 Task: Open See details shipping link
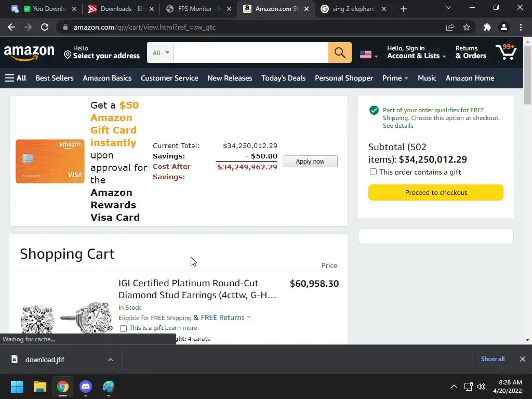pyautogui.click(x=398, y=126)
